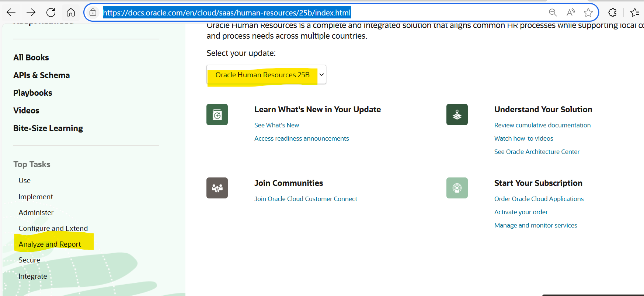Select Configure and Extend top task
This screenshot has width=644, height=296.
coord(53,228)
